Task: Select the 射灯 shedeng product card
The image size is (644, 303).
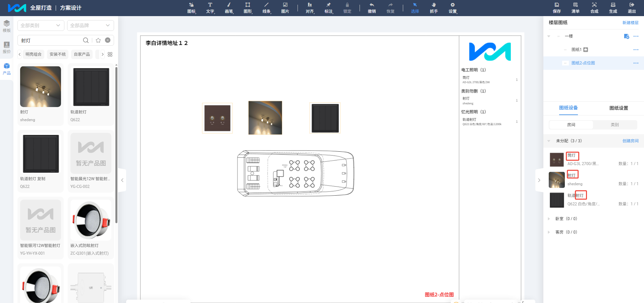Action: 41,95
